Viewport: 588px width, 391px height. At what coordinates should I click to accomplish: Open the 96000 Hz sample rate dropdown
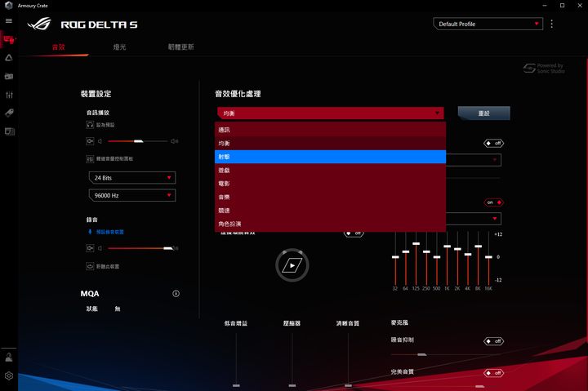pyautogui.click(x=132, y=195)
